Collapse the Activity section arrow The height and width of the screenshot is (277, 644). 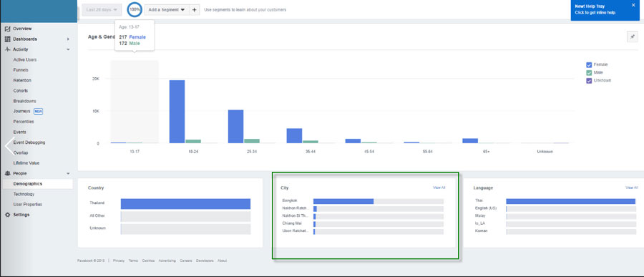coord(68,49)
